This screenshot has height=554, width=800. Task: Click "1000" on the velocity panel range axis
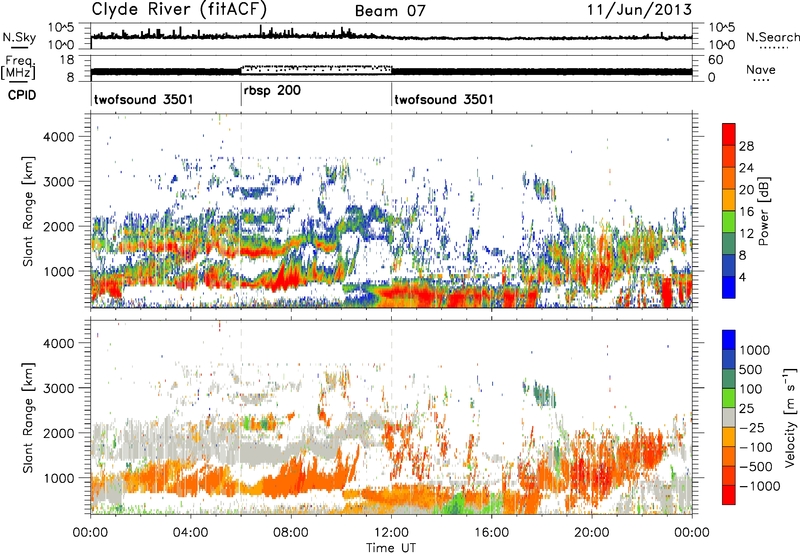[58, 478]
